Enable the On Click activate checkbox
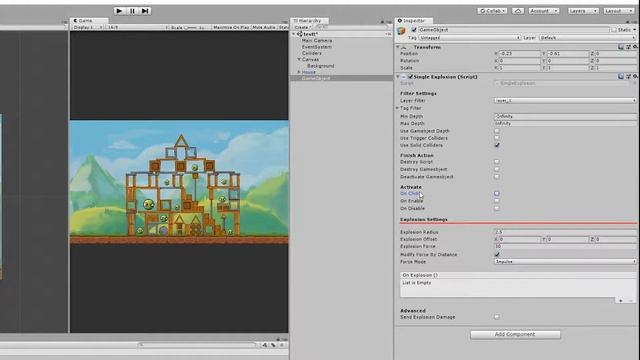The height and width of the screenshot is (360, 640). (x=497, y=193)
